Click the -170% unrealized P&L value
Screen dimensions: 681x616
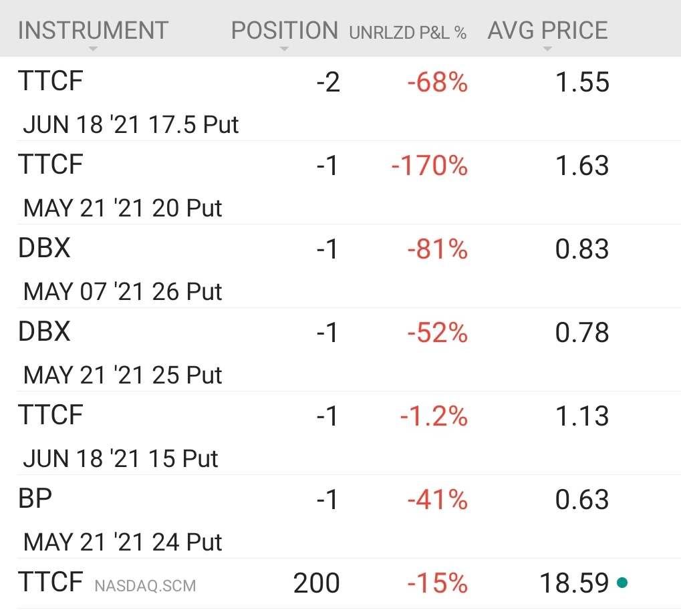click(429, 165)
